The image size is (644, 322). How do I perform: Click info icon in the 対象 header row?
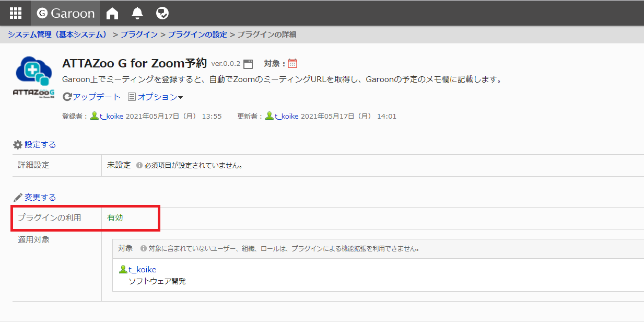click(x=144, y=248)
